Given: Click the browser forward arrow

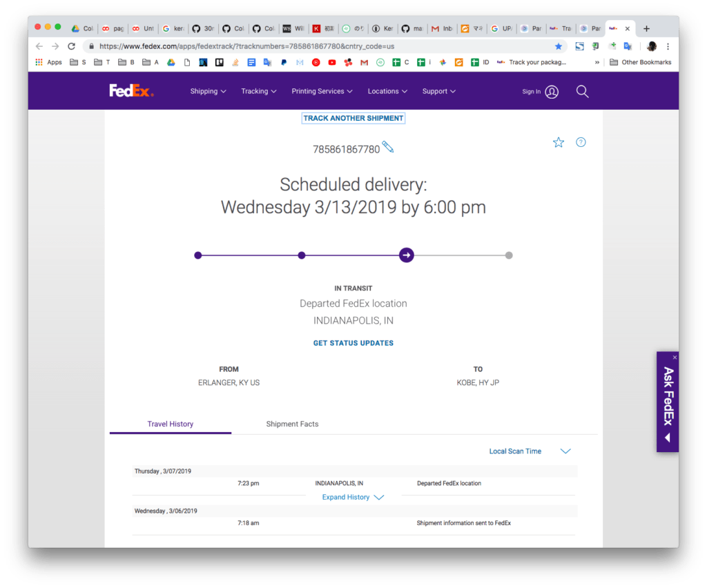Looking at the screenshot, I should click(55, 46).
